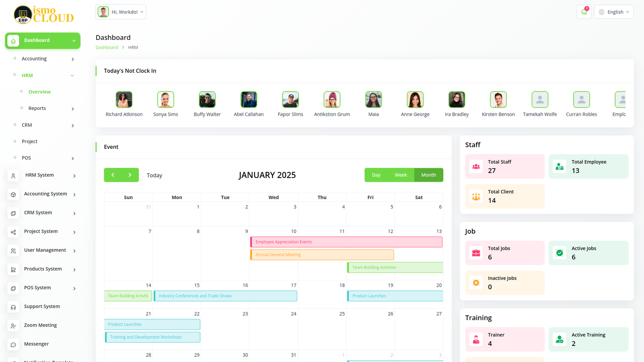Click the notification chat icon in header
644x362 pixels.
(x=584, y=12)
